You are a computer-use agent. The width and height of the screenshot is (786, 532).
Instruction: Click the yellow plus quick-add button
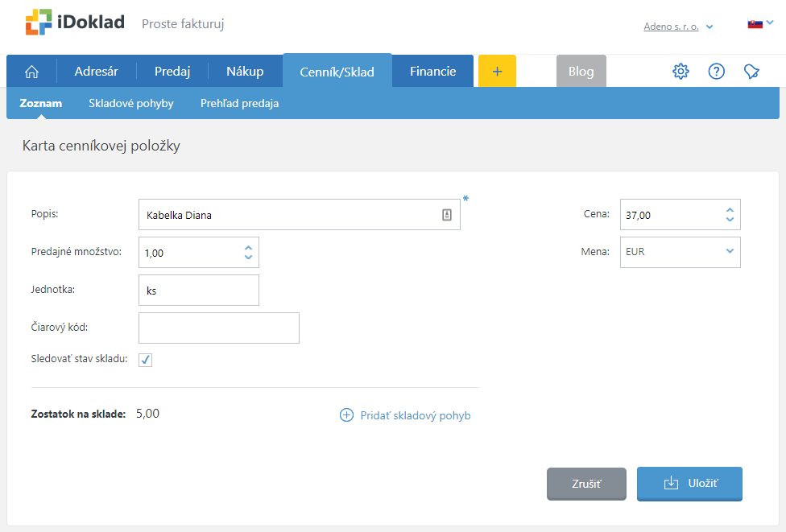(x=497, y=72)
